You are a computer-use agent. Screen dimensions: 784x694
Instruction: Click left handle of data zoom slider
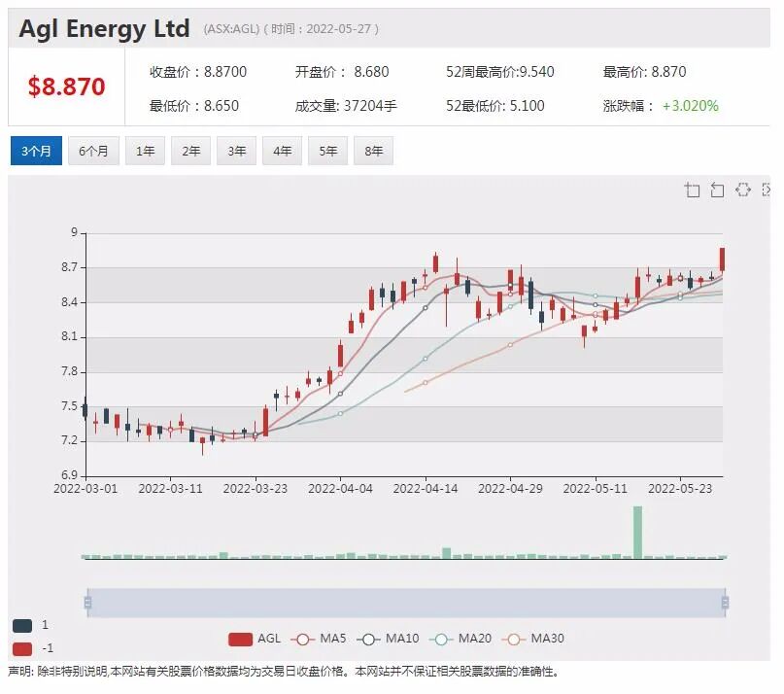88,602
